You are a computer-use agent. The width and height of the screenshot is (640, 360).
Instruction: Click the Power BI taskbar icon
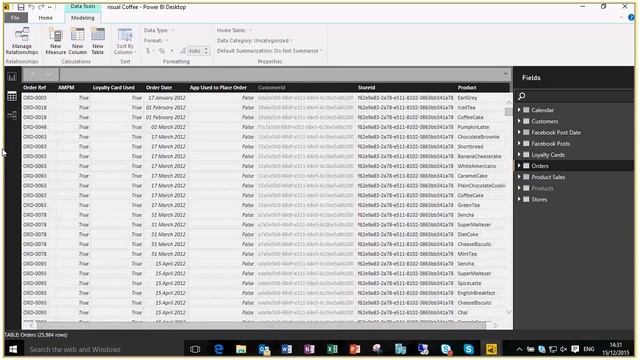coord(491,349)
